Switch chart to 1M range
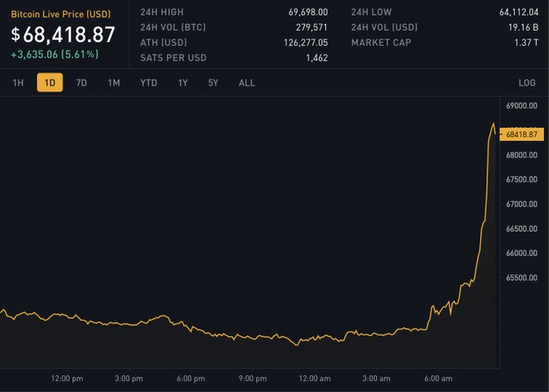This screenshot has height=392, width=549. pyautogui.click(x=114, y=83)
